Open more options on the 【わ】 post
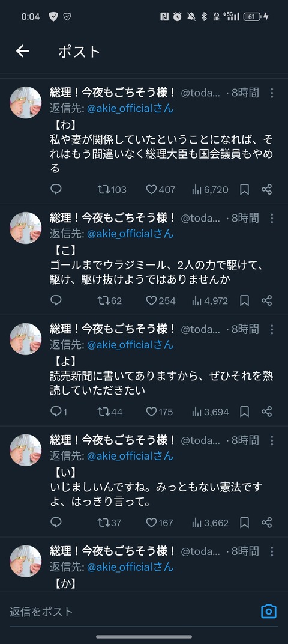The width and height of the screenshot is (288, 644). click(272, 93)
